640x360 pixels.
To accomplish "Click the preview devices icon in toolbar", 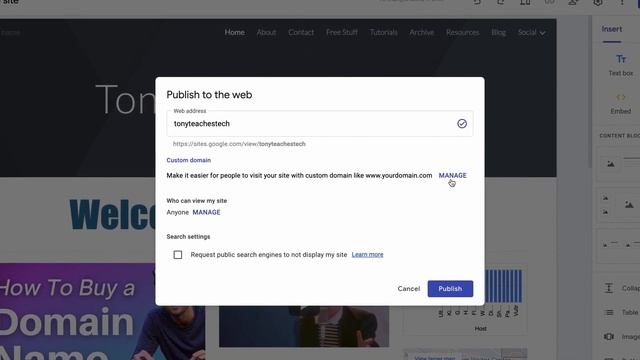I will click(525, 2).
